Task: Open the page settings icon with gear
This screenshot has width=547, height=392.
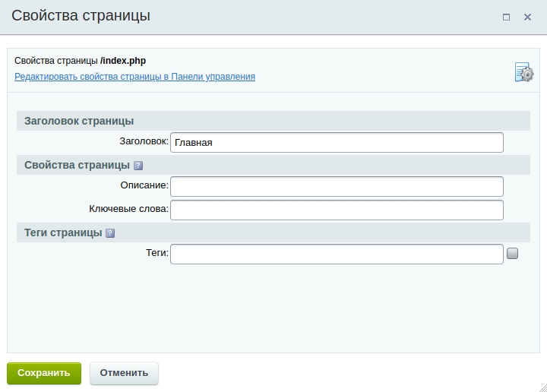Action: point(523,72)
